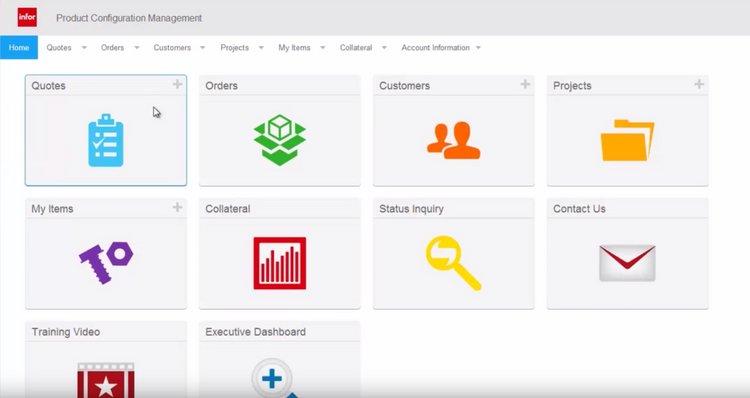Add a new item in My Items tile
Screen dimensions: 750x398
177,207
